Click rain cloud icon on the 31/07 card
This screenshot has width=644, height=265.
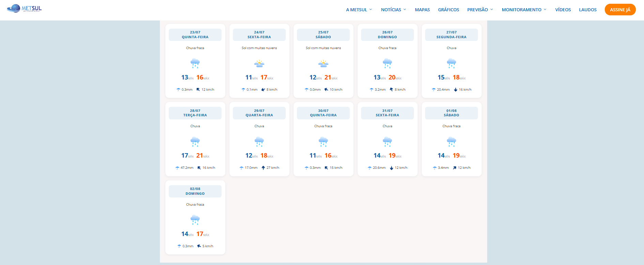click(387, 142)
